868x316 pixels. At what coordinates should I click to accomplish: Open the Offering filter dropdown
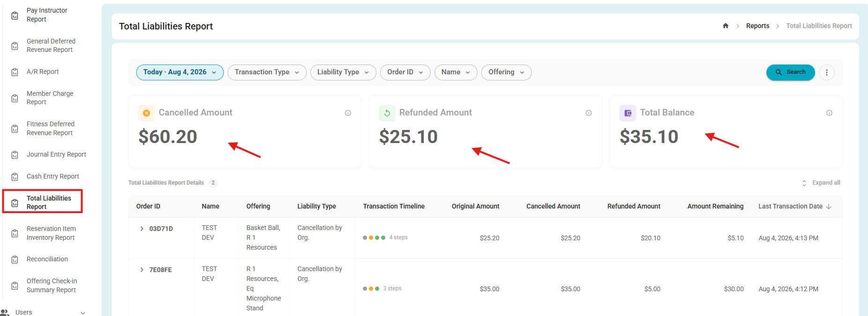tap(507, 72)
